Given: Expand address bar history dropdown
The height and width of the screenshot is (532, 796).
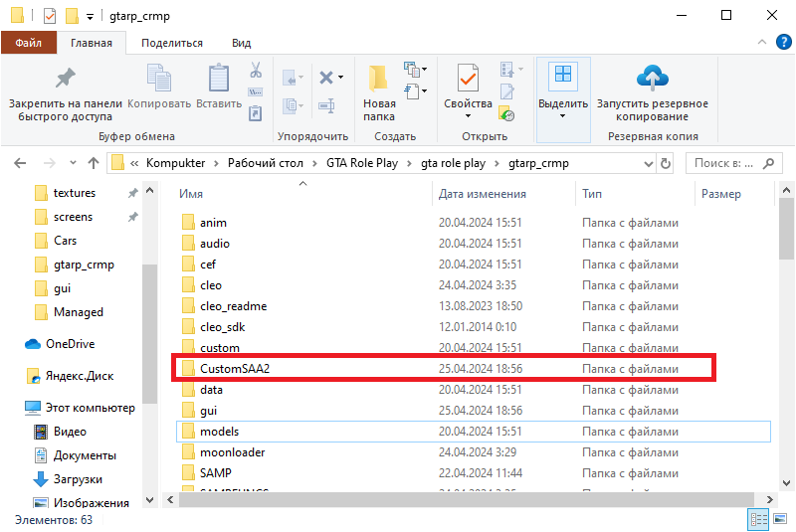Looking at the screenshot, I should coord(649,163).
